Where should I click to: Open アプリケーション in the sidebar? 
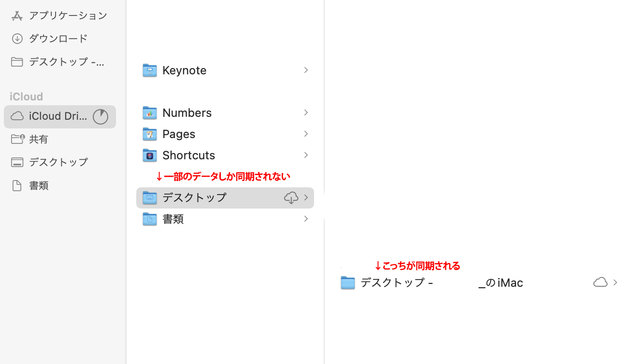(x=68, y=15)
